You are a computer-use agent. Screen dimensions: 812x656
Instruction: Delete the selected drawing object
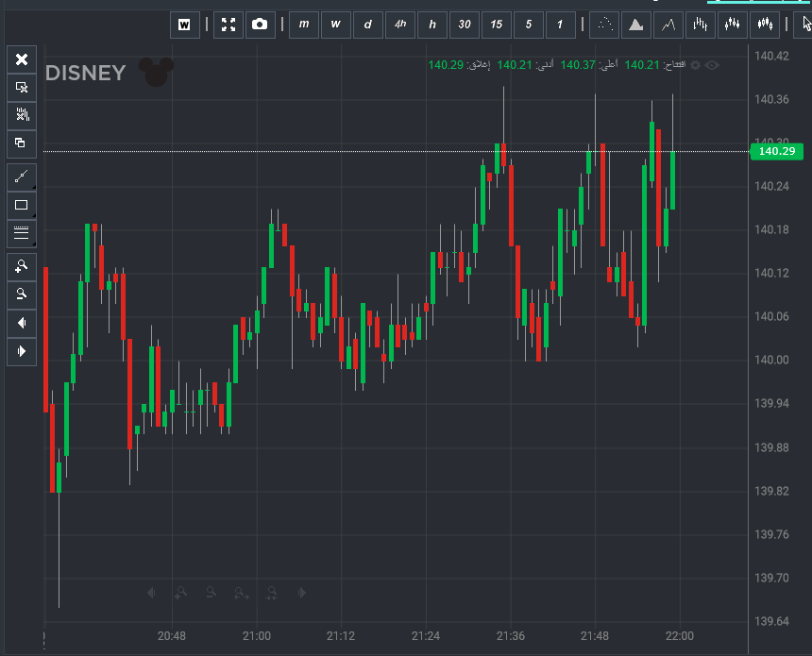[22, 87]
